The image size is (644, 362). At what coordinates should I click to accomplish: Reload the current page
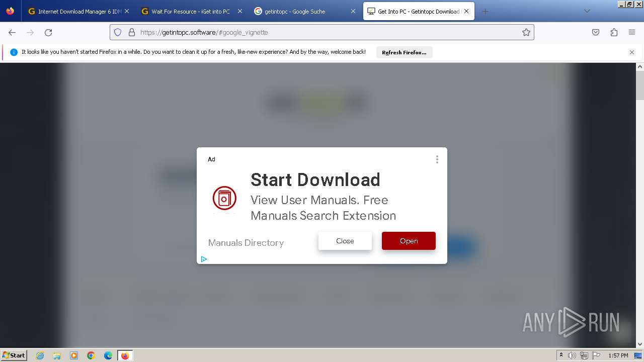point(48,32)
